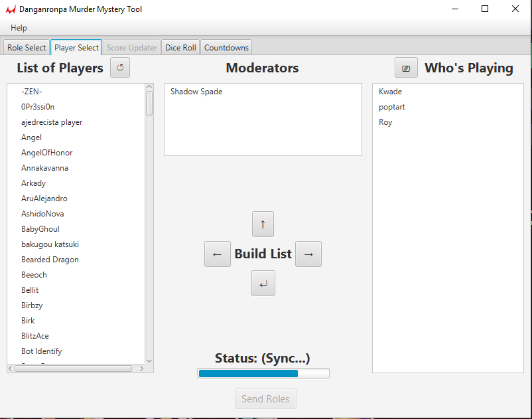Click the player list scroll down arrow

(x=149, y=361)
